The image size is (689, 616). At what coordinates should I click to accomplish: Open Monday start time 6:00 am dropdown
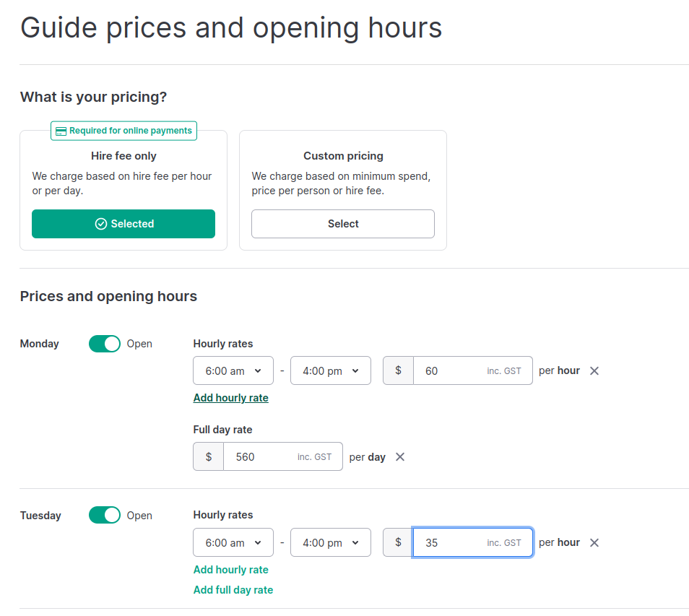click(233, 370)
